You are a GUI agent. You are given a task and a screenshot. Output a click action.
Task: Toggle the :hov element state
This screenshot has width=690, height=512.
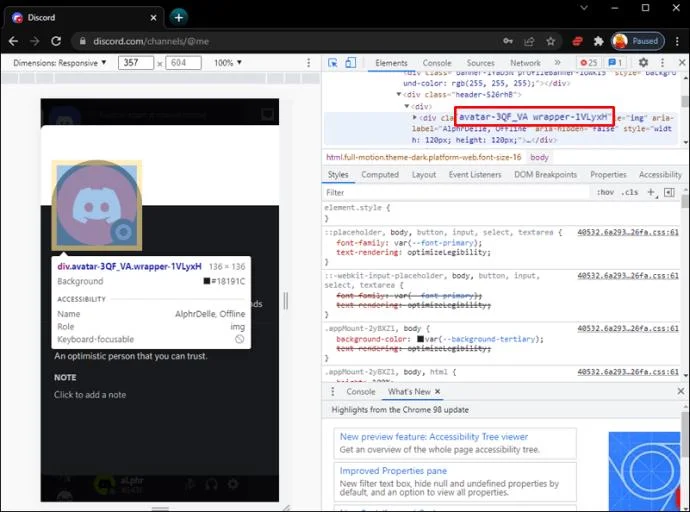coord(605,192)
